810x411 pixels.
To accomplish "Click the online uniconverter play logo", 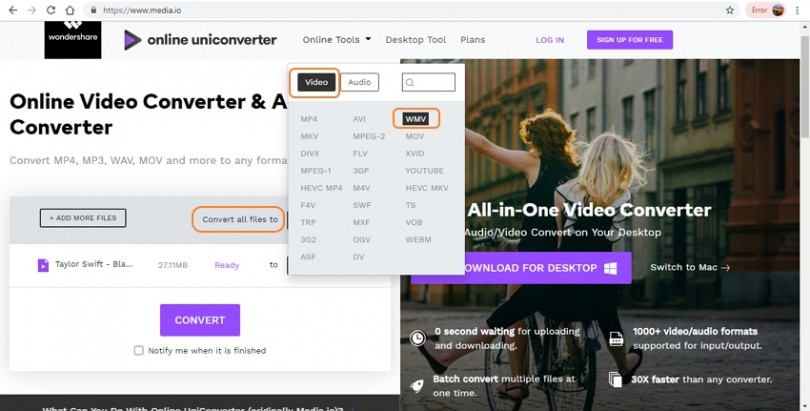I will pyautogui.click(x=133, y=40).
